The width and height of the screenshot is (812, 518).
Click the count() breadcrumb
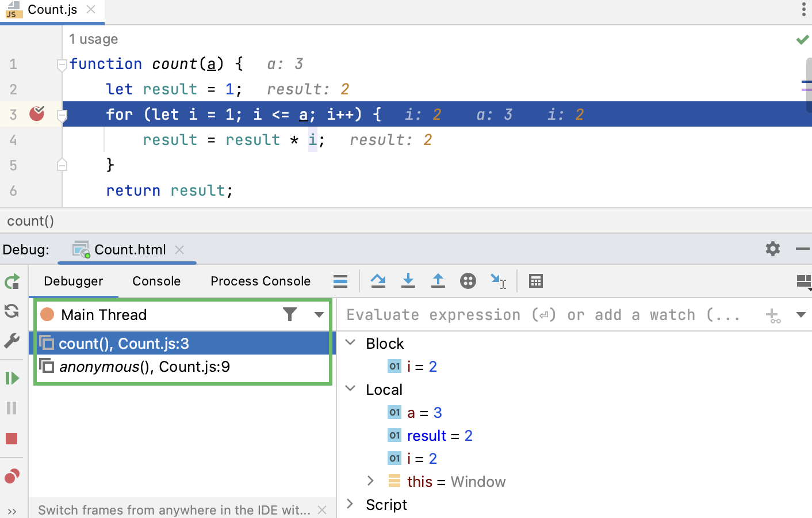tap(30, 221)
